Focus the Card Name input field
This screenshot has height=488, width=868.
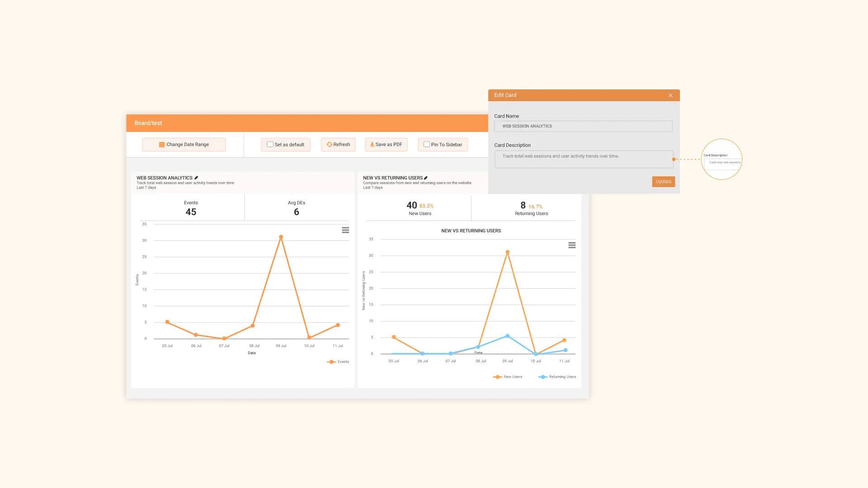click(583, 127)
